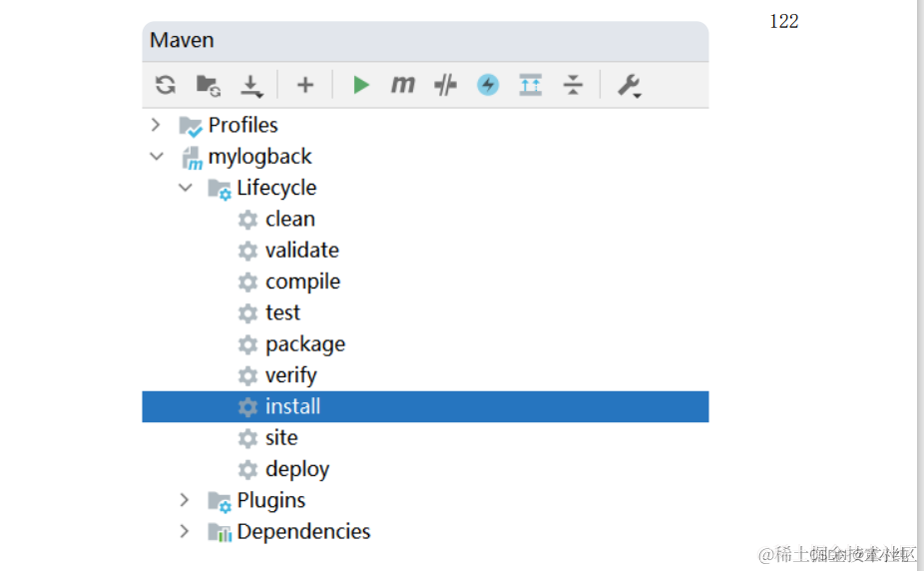Select the Dependencies label text
924x571 pixels.
pyautogui.click(x=304, y=531)
